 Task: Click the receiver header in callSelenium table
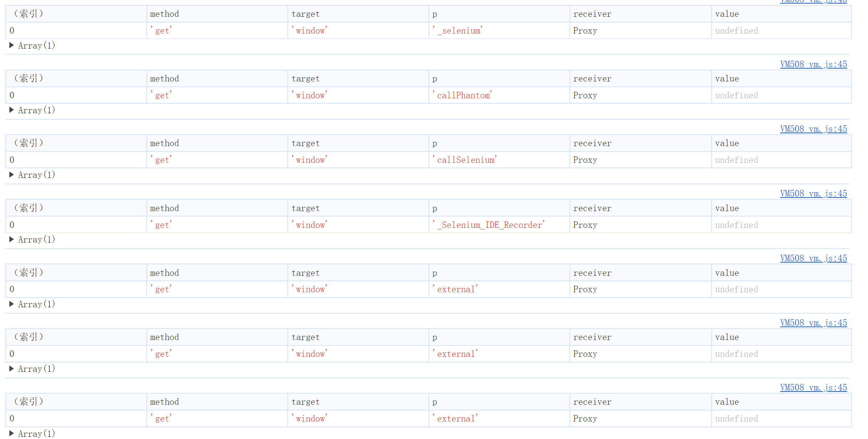tap(592, 143)
